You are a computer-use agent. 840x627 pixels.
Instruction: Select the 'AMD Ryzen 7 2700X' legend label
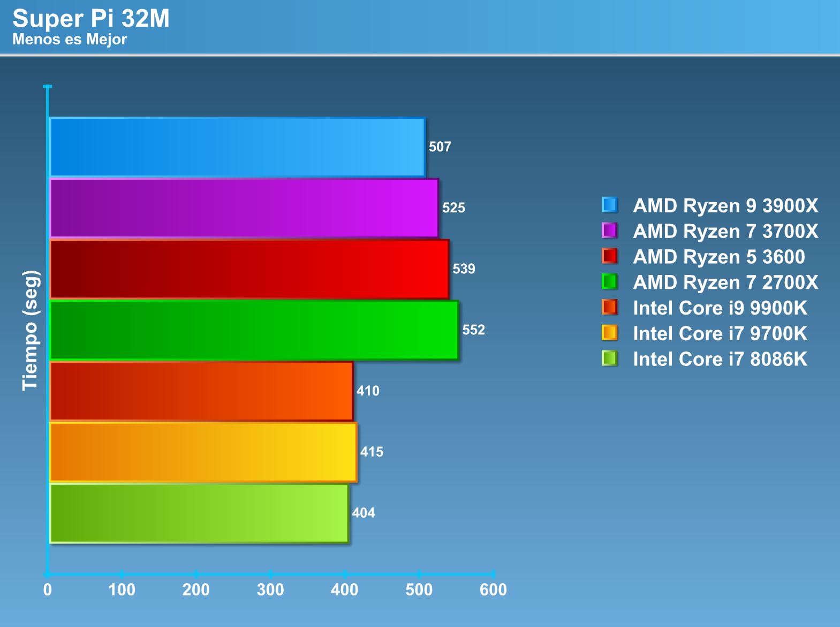tap(725, 282)
